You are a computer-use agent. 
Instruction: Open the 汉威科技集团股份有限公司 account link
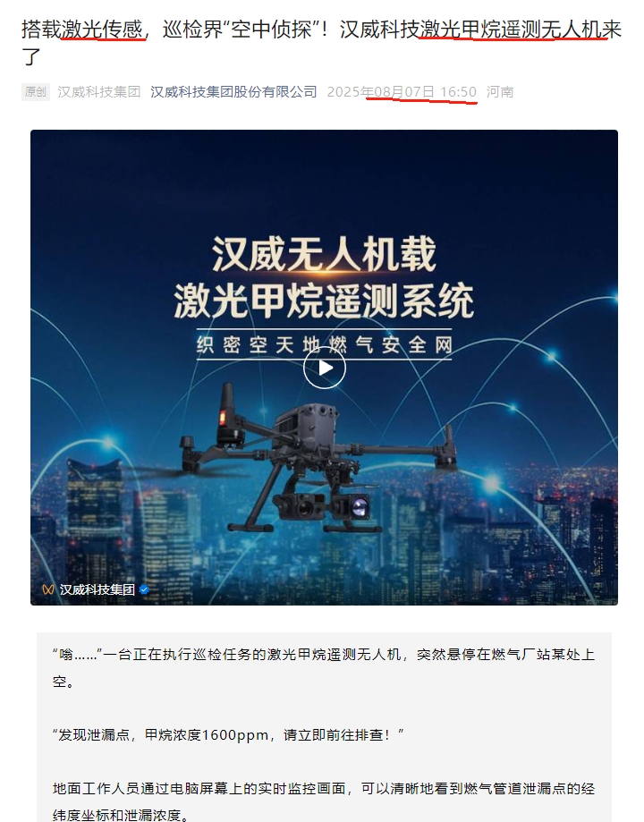tap(233, 92)
